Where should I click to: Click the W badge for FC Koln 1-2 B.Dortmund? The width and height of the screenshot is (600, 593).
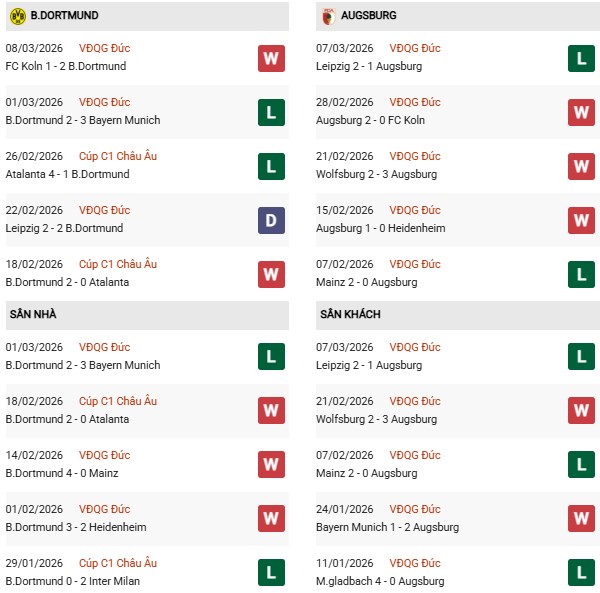[x=270, y=58]
